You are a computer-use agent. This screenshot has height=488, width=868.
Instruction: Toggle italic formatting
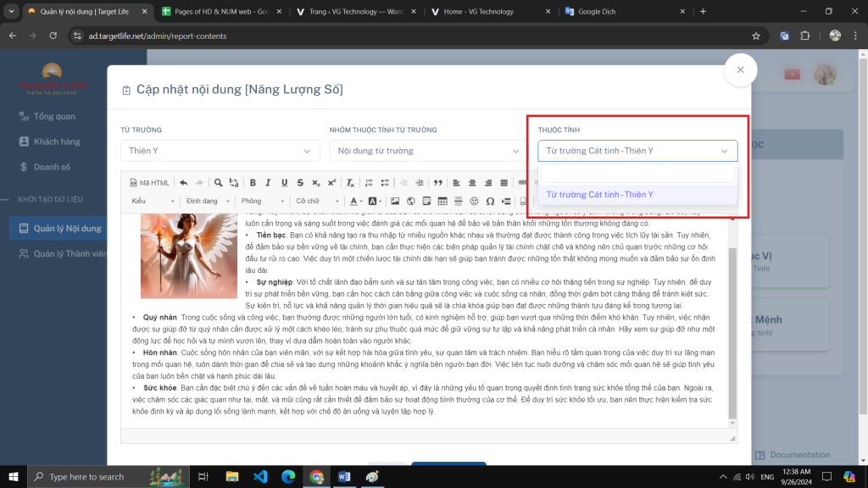268,183
